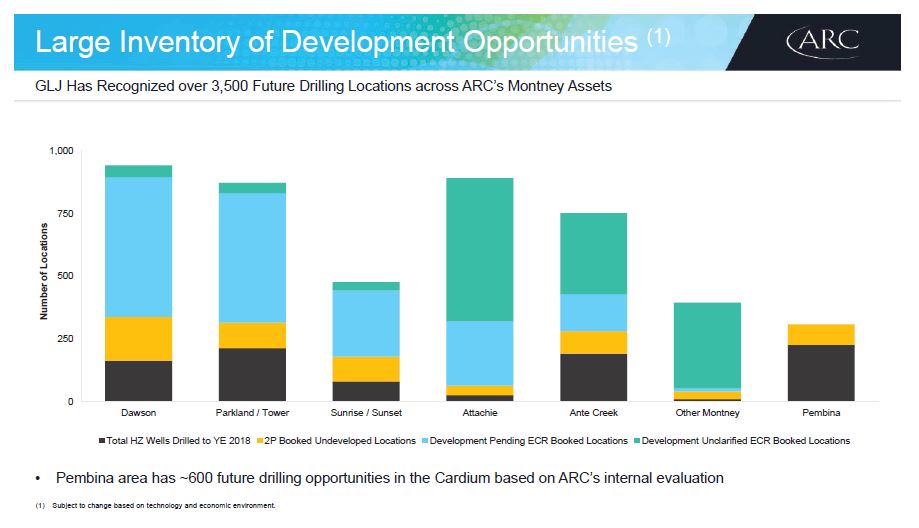The width and height of the screenshot is (919, 528).
Task: Click the '0' y-axis value
Action: 70,401
